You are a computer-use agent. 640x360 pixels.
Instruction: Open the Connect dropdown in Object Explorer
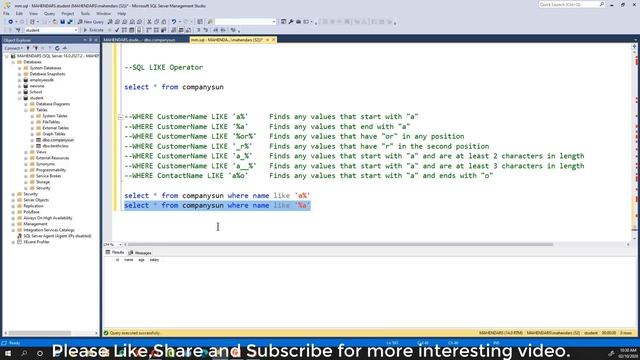14,48
